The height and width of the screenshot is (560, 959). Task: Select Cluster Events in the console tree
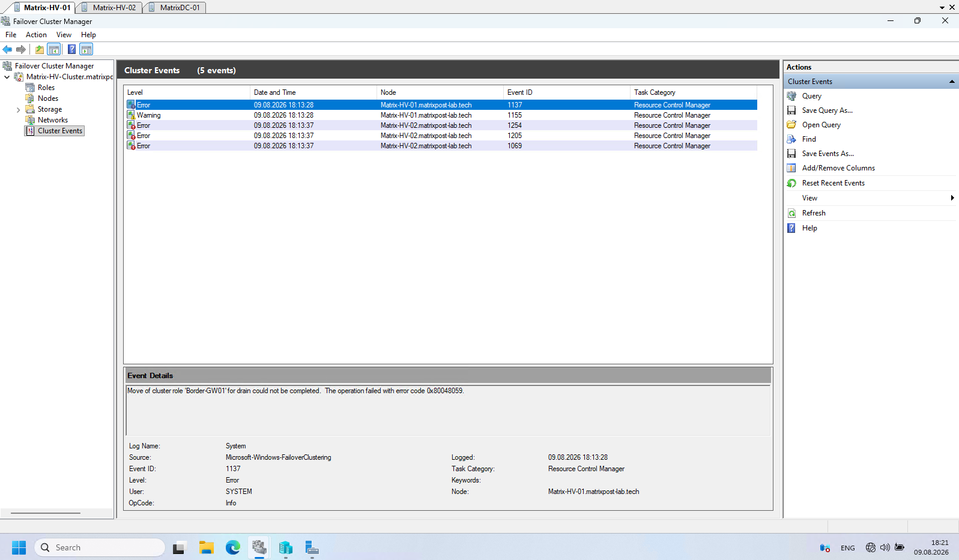pos(60,131)
